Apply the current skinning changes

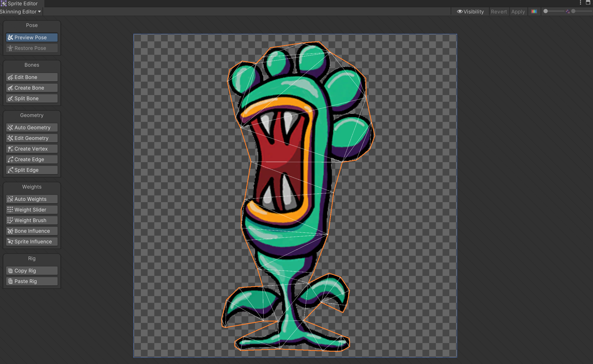pos(518,11)
